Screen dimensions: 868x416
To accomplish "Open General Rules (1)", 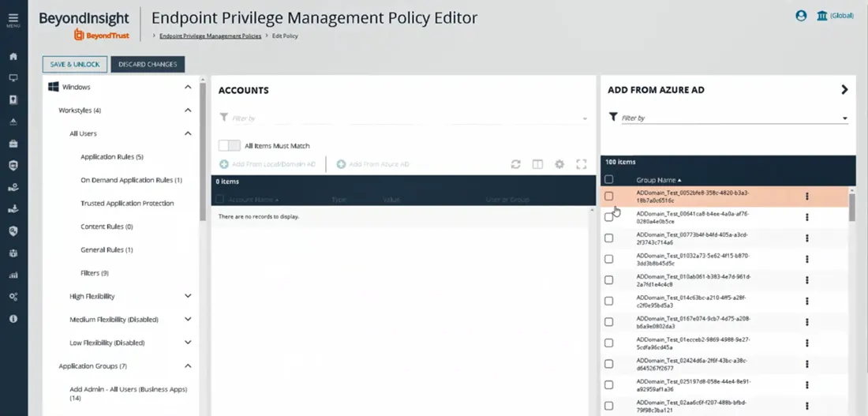I will (107, 249).
